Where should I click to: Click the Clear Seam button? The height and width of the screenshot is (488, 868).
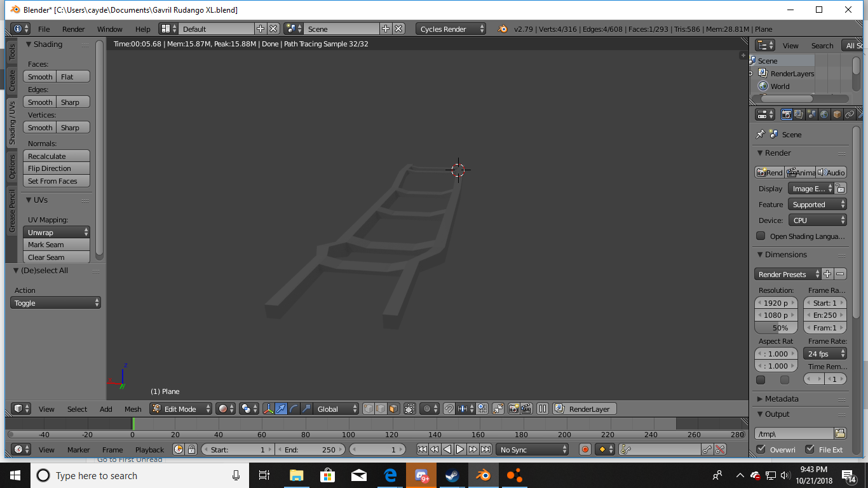[x=57, y=257]
